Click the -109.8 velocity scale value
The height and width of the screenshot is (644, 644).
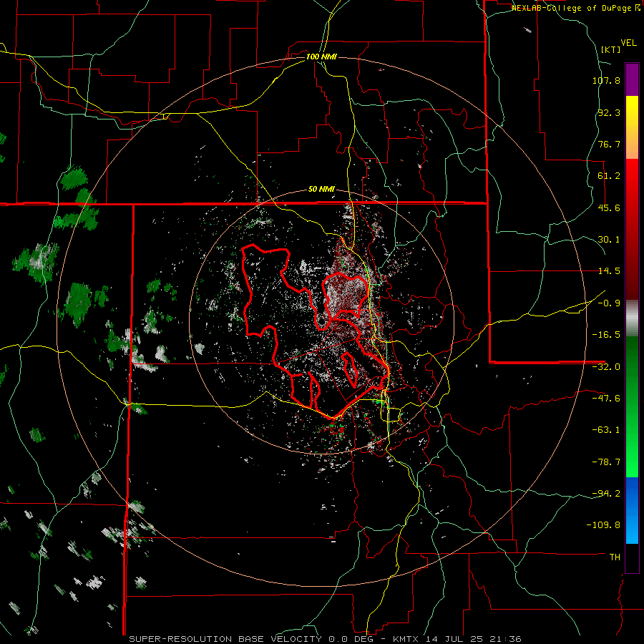(x=603, y=525)
